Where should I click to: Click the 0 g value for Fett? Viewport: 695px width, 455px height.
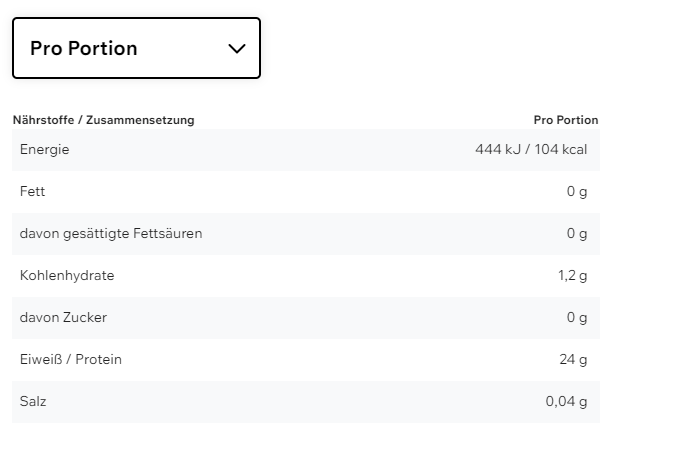[576, 192]
